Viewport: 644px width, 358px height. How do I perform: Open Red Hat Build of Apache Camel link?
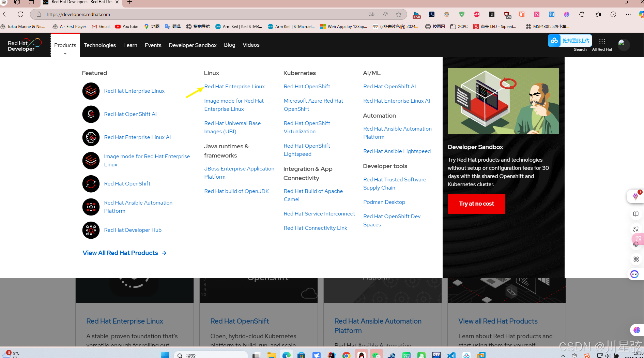pyautogui.click(x=313, y=195)
